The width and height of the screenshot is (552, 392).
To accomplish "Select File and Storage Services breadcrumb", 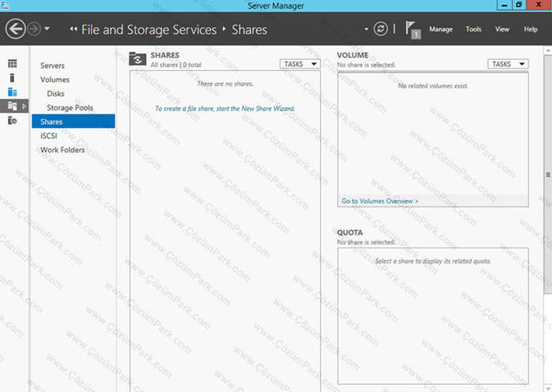I will tap(149, 30).
